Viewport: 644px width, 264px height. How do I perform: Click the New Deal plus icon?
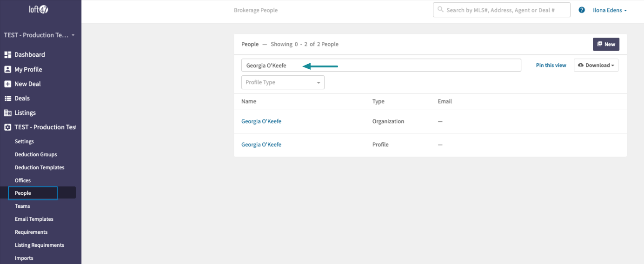click(x=7, y=84)
